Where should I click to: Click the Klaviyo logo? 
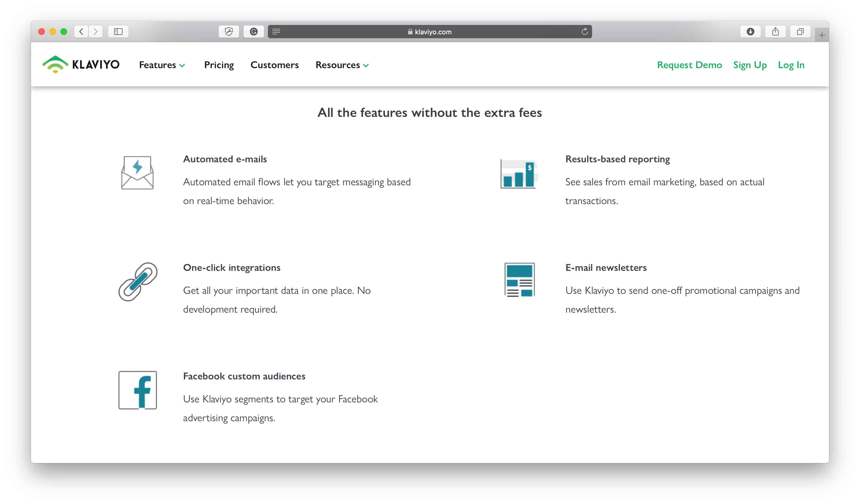81,64
